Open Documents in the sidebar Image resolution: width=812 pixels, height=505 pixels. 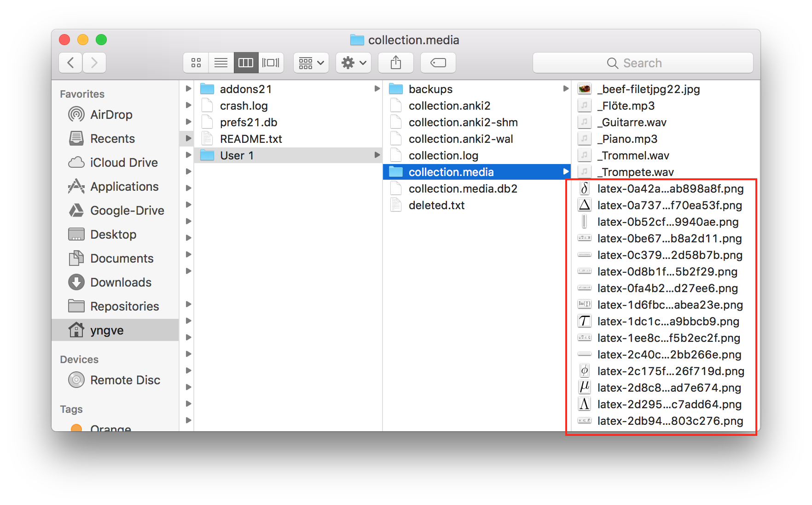(x=115, y=258)
